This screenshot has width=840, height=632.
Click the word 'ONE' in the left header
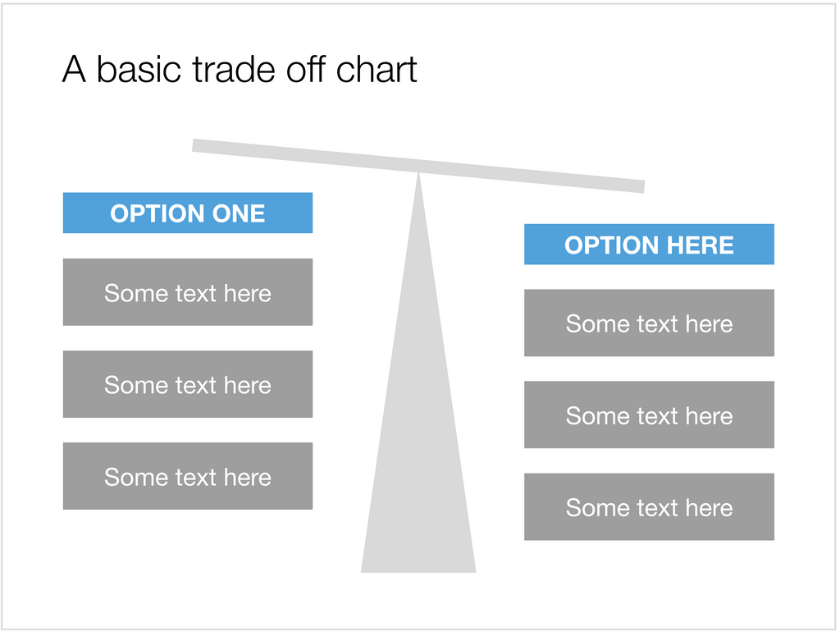pos(239,213)
